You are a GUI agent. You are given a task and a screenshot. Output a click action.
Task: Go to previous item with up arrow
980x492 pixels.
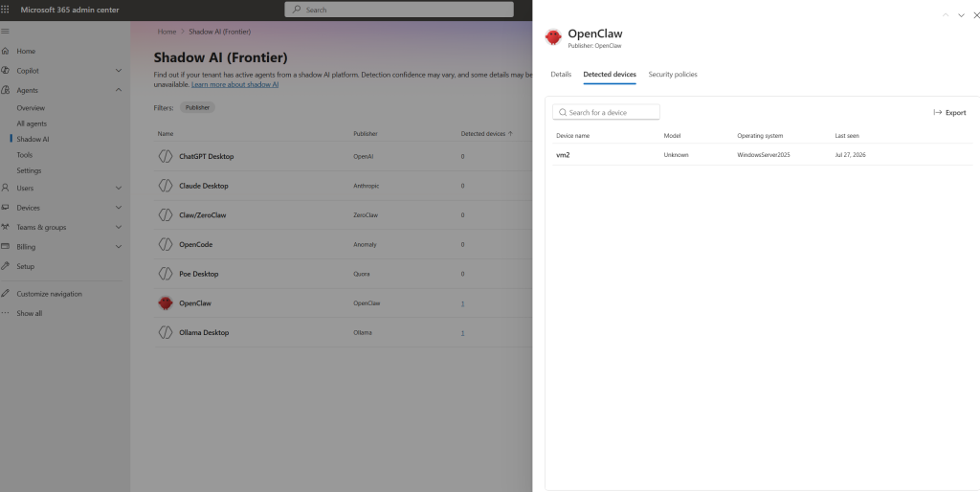click(x=945, y=15)
